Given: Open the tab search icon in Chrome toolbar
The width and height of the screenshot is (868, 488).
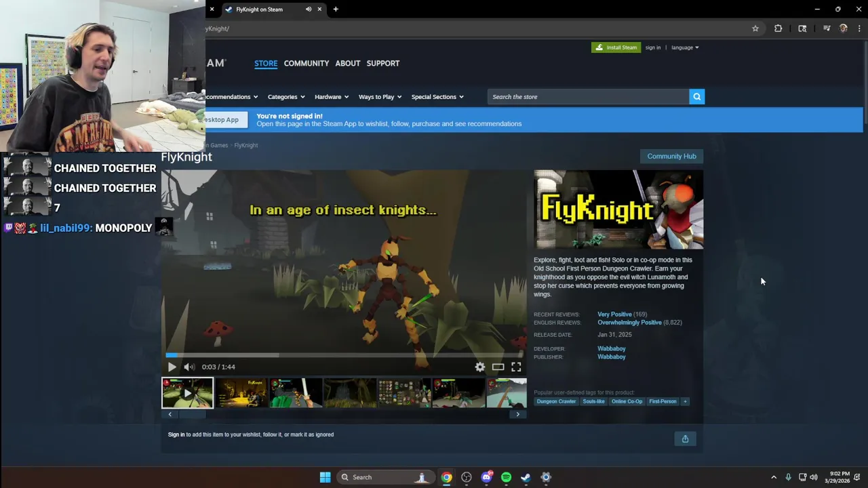Looking at the screenshot, I should 802,28.
